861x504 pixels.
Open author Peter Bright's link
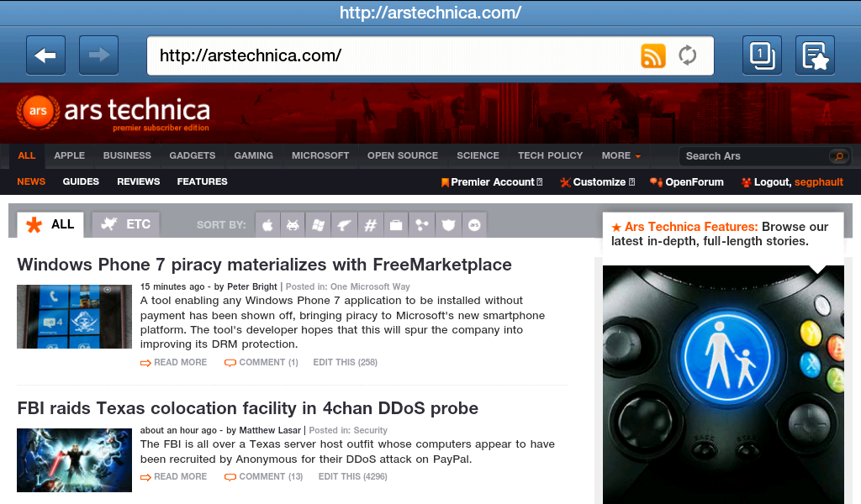tap(252, 286)
